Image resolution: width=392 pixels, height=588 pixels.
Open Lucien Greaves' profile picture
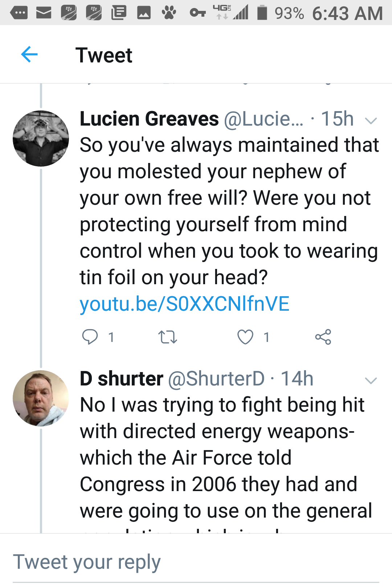point(41,138)
